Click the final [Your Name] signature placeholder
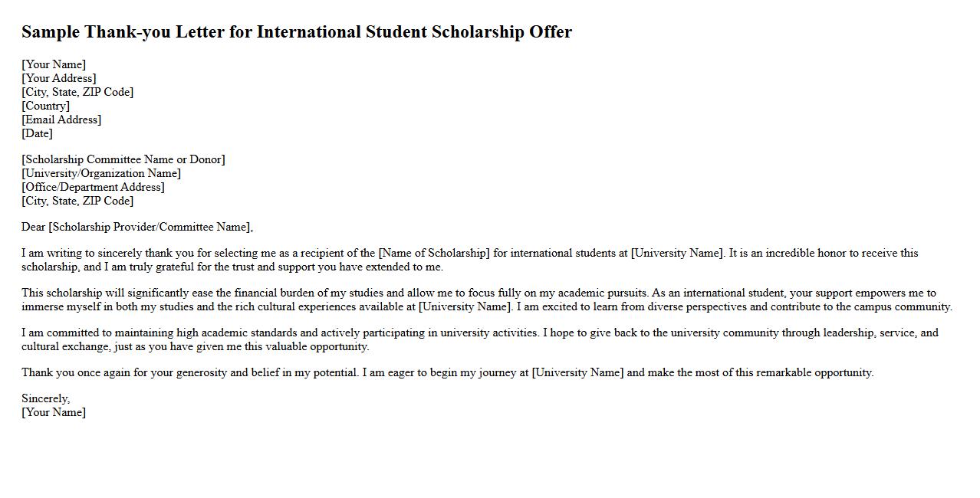The image size is (980, 498). [x=54, y=412]
